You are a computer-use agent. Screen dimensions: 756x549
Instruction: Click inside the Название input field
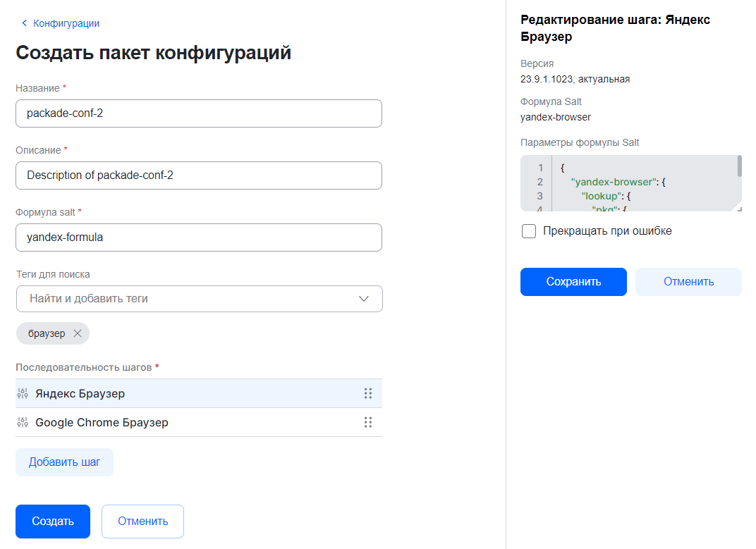tap(198, 113)
